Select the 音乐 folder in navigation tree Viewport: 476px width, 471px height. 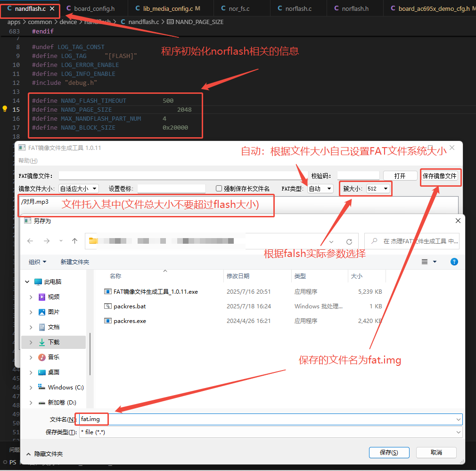tap(54, 357)
